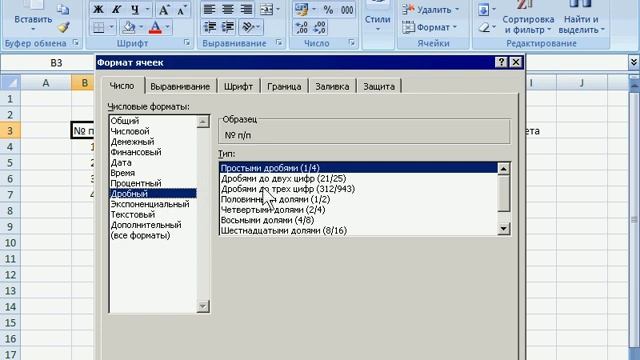Increase indent in alignment group
640x360 pixels.
(x=228, y=27)
